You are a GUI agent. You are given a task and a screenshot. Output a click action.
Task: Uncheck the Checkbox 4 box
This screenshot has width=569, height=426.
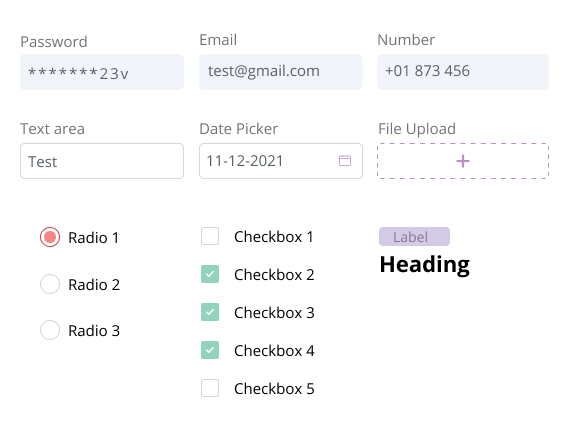[210, 350]
